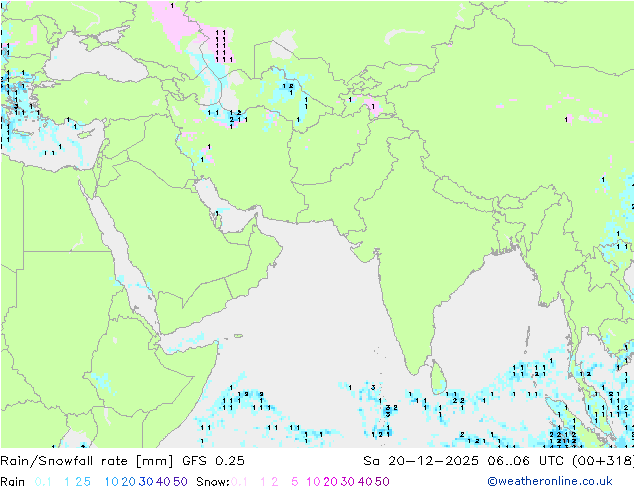
Task: Open the weatheronline.co.uk link
Action: click(x=550, y=481)
